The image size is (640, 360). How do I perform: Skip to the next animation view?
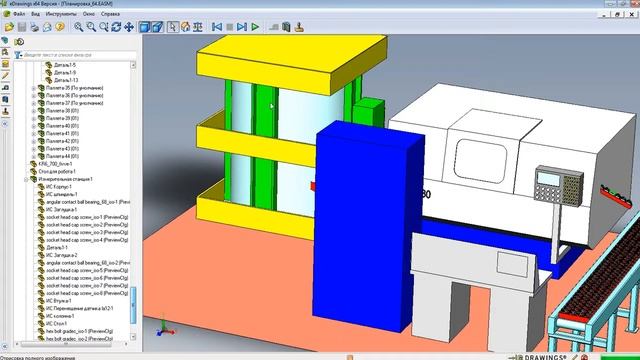tap(242, 27)
